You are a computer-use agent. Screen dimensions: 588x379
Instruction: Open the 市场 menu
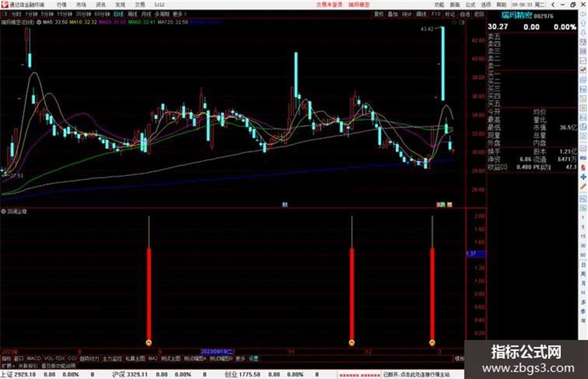(81, 4)
